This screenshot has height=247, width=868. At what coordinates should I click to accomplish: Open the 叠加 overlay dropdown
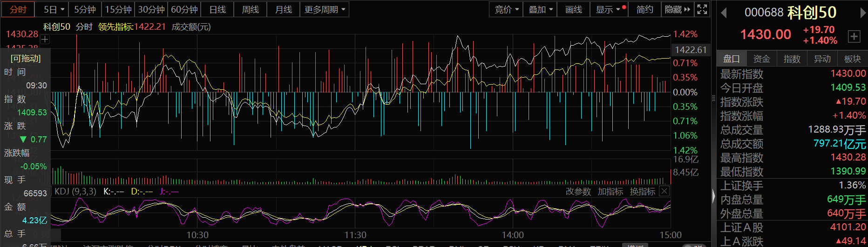point(540,9)
